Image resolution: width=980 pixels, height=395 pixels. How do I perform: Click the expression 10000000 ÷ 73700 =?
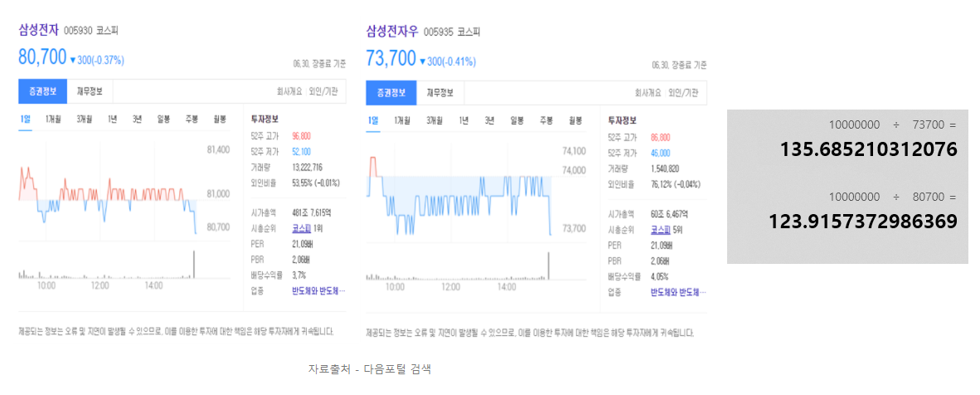coord(892,124)
